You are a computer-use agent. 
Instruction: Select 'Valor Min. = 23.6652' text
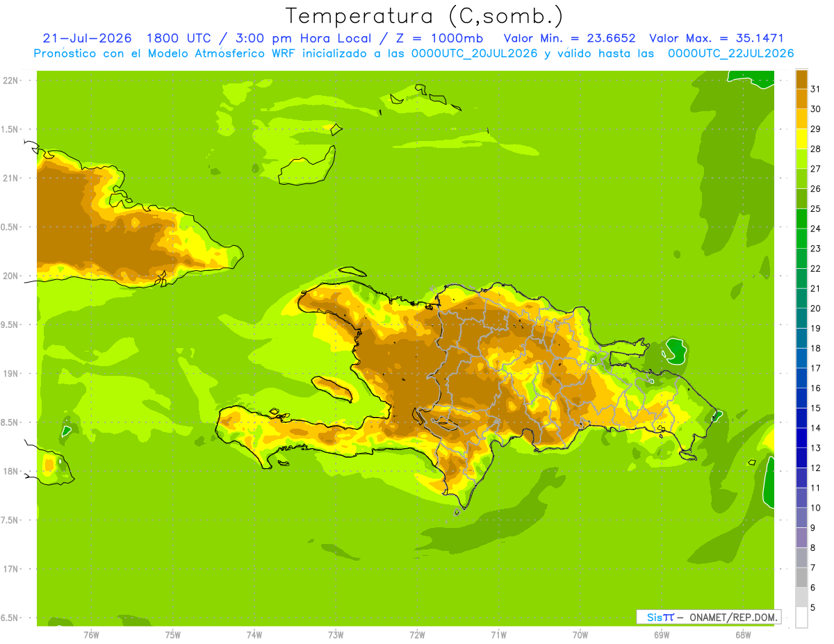click(569, 38)
